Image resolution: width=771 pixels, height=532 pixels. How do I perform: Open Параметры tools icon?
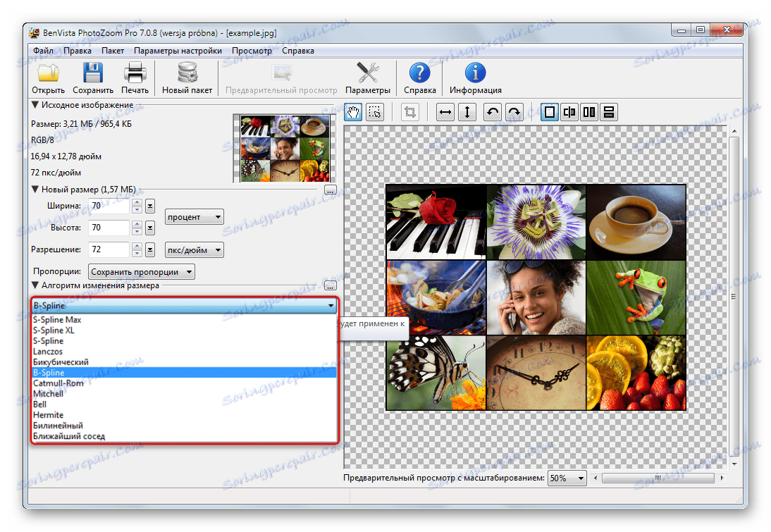pos(367,73)
